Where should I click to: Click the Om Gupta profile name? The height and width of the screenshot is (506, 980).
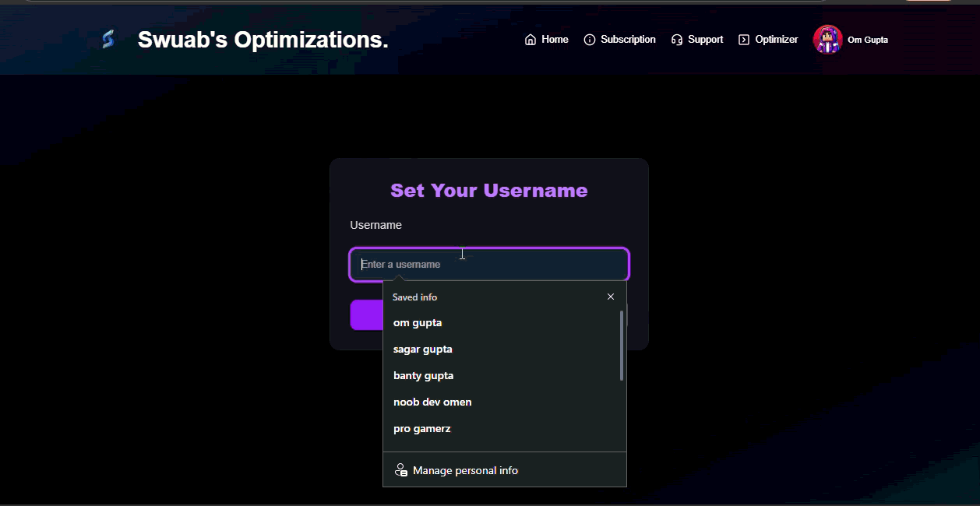868,40
